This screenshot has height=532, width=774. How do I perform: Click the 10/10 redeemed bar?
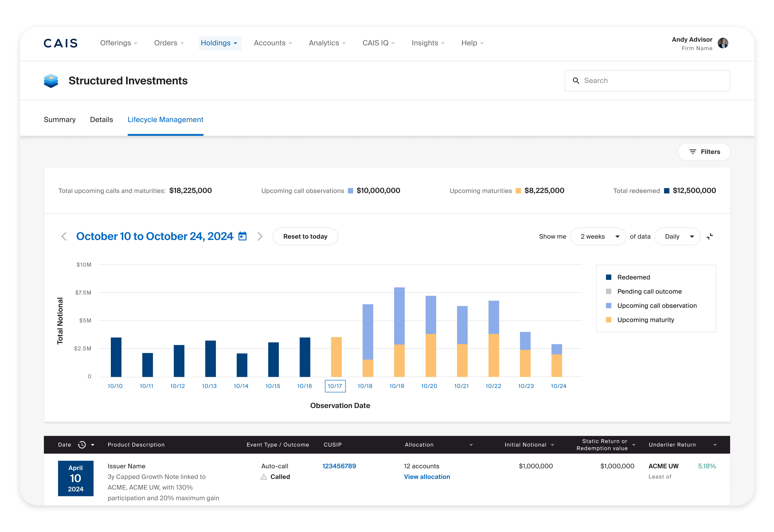click(x=116, y=357)
